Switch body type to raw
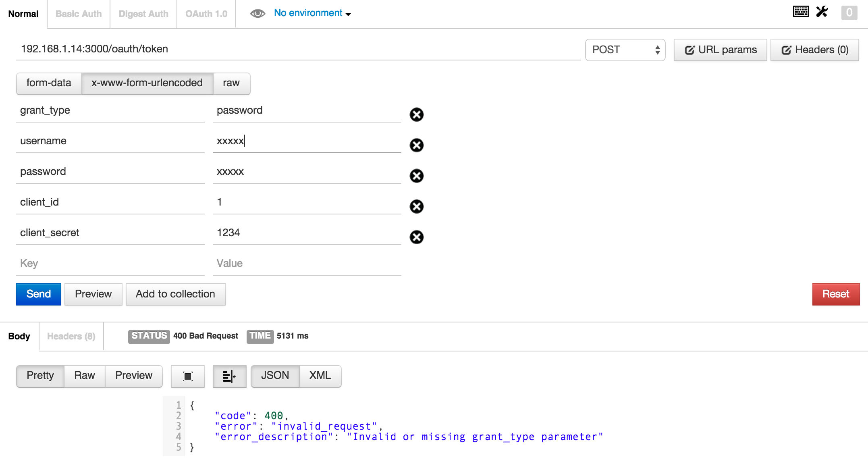Image resolution: width=868 pixels, height=474 pixels. [231, 83]
